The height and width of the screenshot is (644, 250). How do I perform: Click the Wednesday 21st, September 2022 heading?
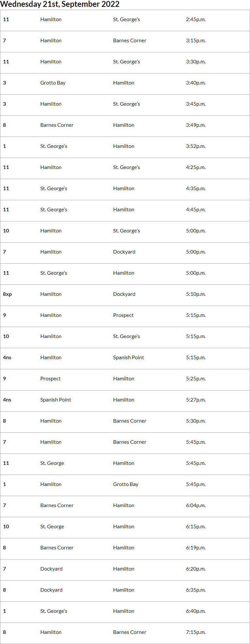click(60, 4)
